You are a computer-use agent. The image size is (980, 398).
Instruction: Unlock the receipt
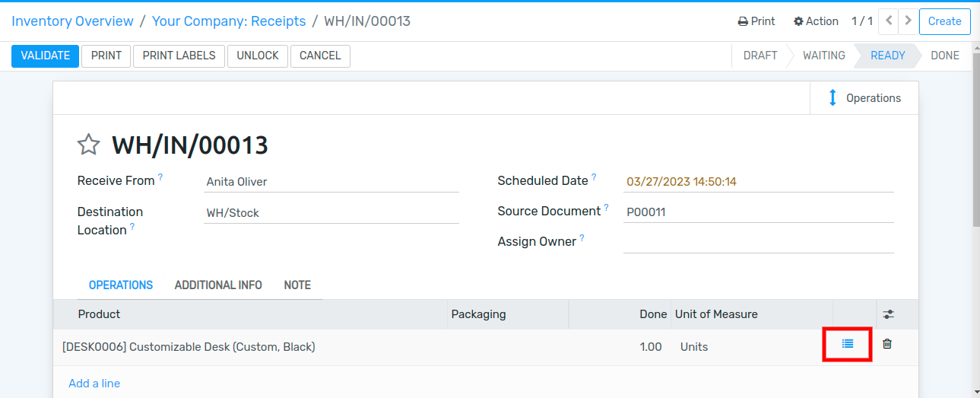pyautogui.click(x=258, y=56)
